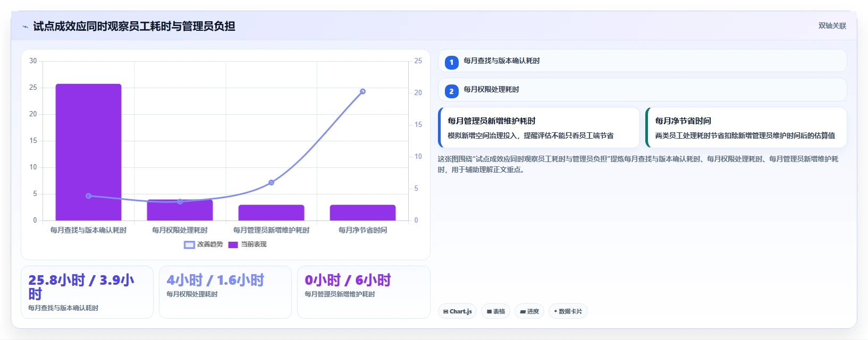Click the trend point on the 每月查找与版本确认耗时 bar
The image size is (868, 340).
89,196
